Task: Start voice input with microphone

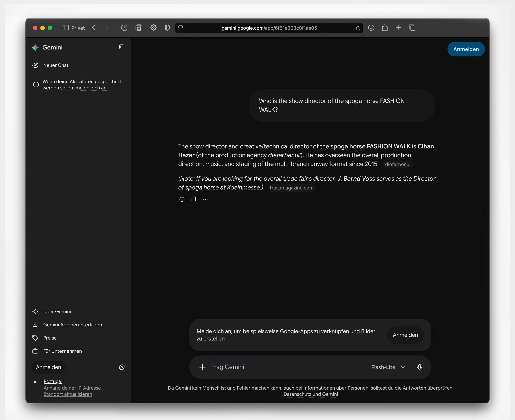Action: [420, 367]
